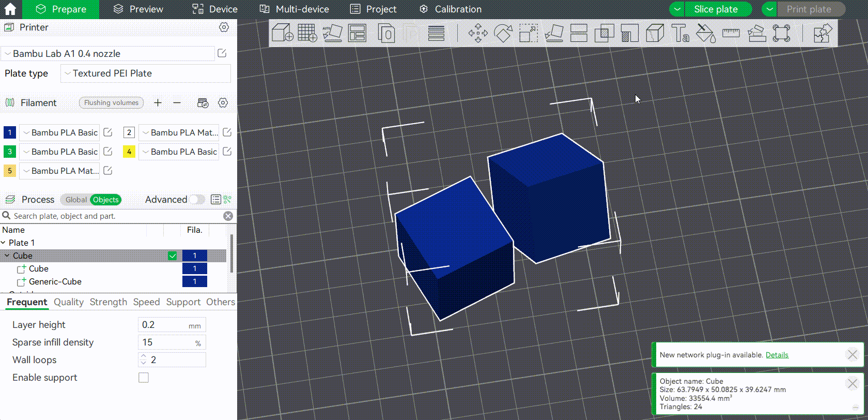Activate the Lay on face tool
868x420 pixels.
click(554, 33)
